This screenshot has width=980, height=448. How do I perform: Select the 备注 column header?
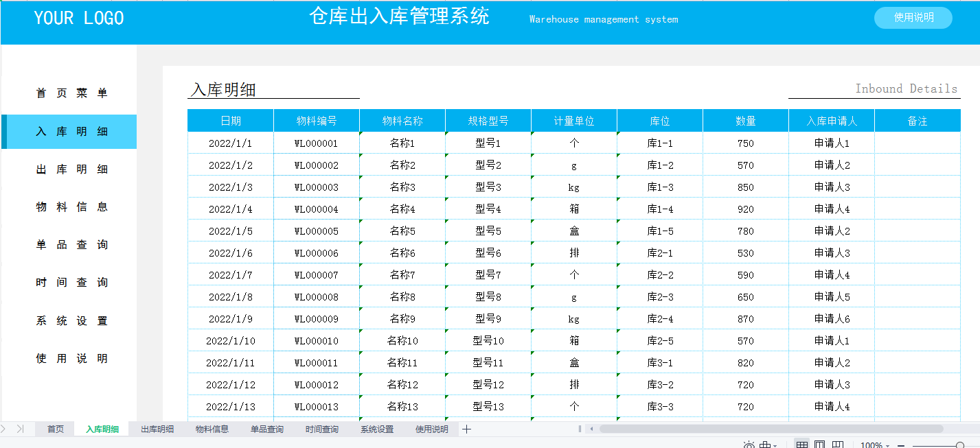pos(918,121)
